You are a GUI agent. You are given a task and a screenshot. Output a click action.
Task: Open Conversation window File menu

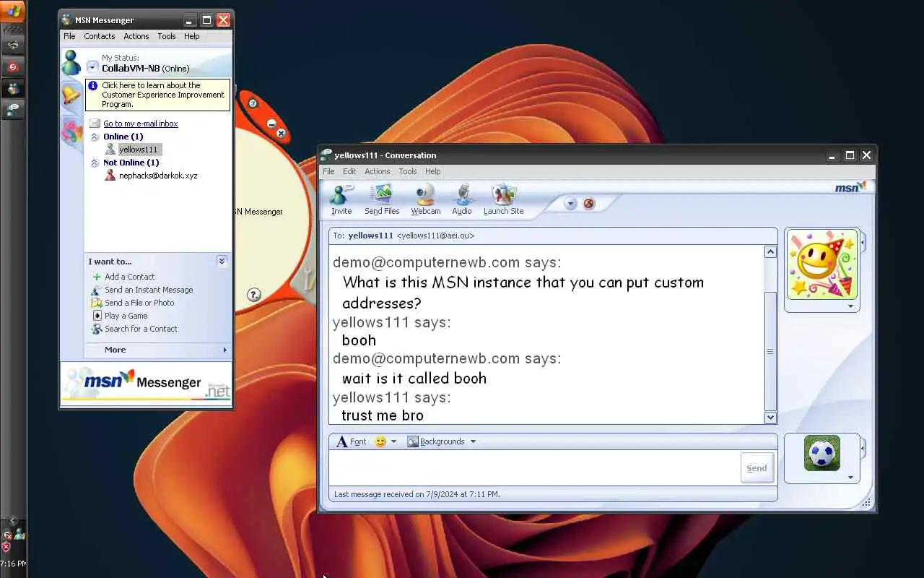click(328, 171)
